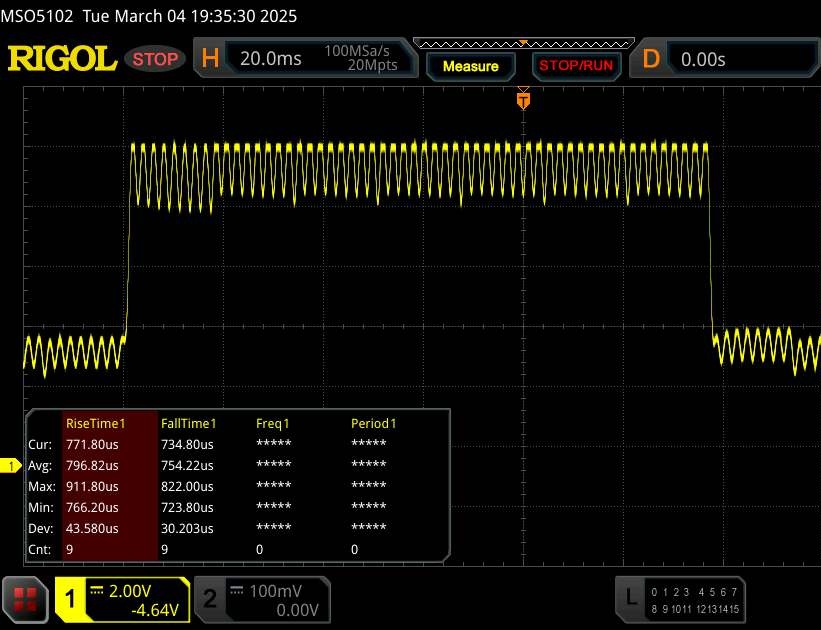Click the Freq1 measurement column header
This screenshot has width=821, height=630.
[273, 423]
